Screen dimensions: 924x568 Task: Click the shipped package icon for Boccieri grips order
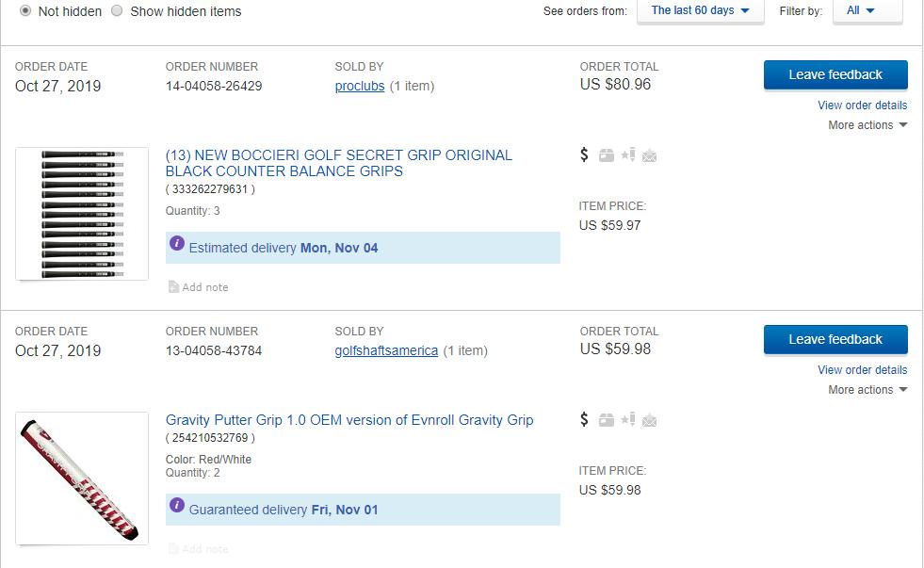click(x=607, y=155)
